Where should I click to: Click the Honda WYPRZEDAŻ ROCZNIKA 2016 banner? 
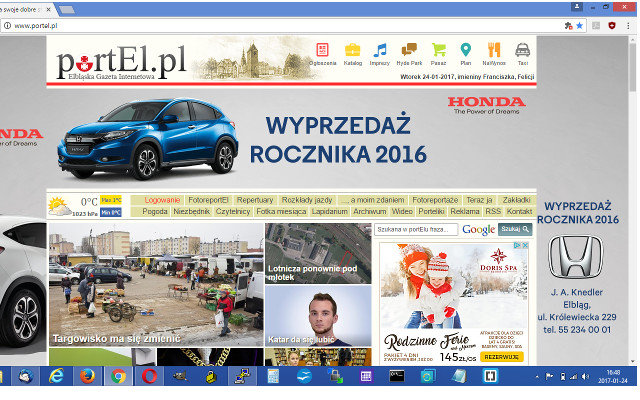[x=291, y=138]
